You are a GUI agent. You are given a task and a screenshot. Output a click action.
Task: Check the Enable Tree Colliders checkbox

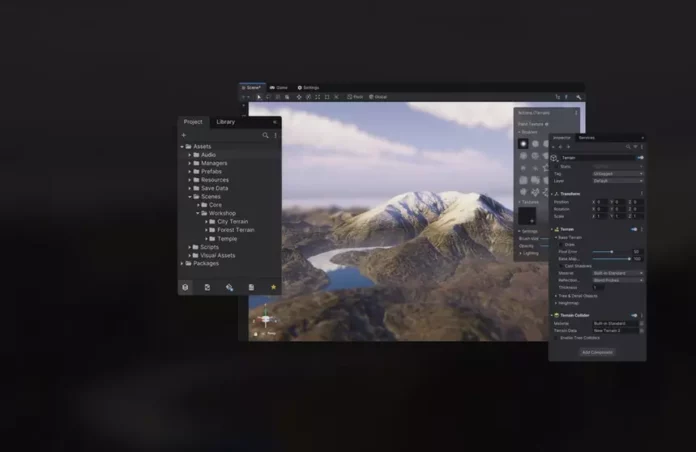556,337
